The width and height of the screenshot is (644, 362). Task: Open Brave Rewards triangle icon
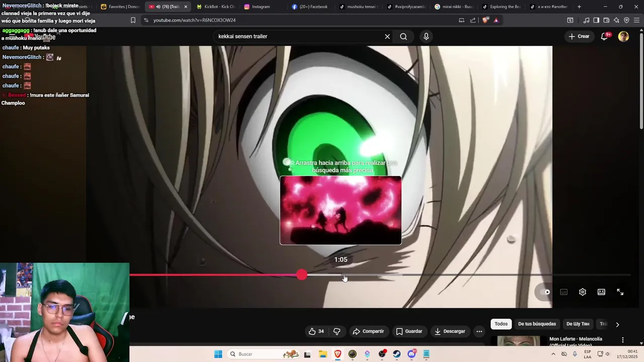(x=496, y=20)
